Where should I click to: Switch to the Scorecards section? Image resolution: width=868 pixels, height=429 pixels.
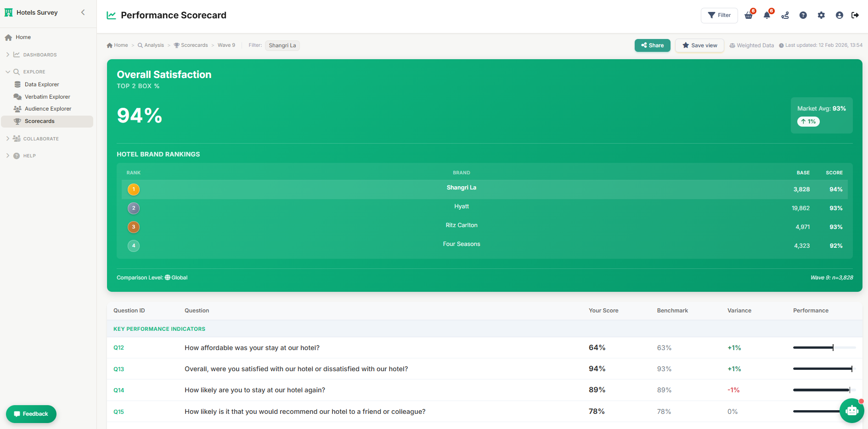pos(40,121)
